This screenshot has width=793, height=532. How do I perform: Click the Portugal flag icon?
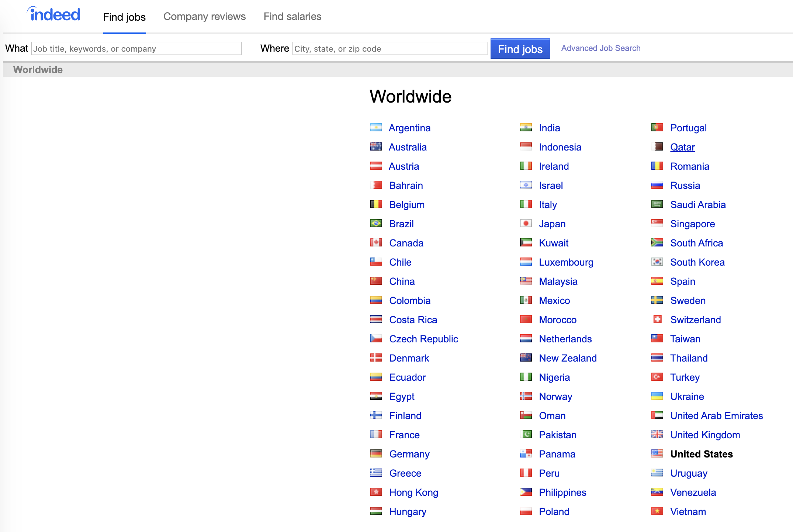657,128
